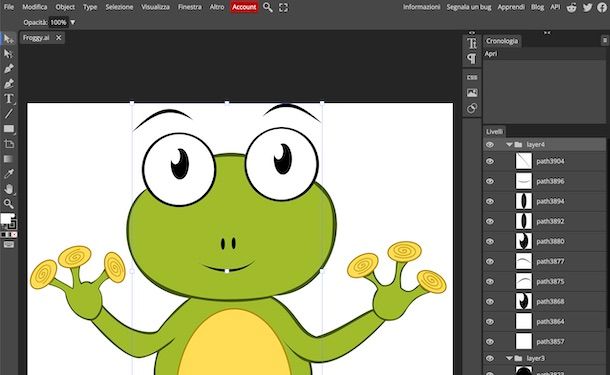Open the Blog link
The width and height of the screenshot is (610, 375).
tap(537, 7)
